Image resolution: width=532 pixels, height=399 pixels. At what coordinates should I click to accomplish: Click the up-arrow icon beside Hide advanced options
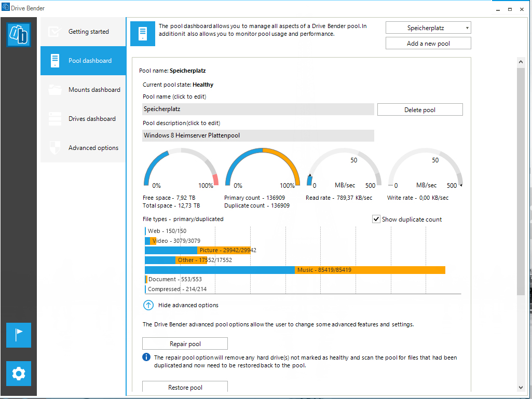[x=148, y=306]
